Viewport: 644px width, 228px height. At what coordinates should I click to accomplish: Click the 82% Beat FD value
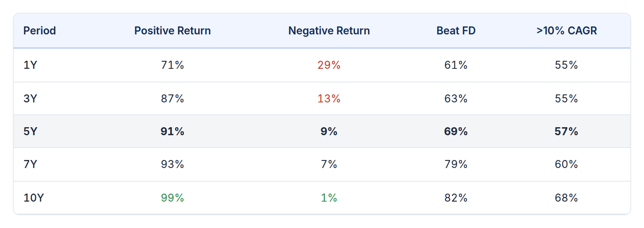click(x=456, y=198)
